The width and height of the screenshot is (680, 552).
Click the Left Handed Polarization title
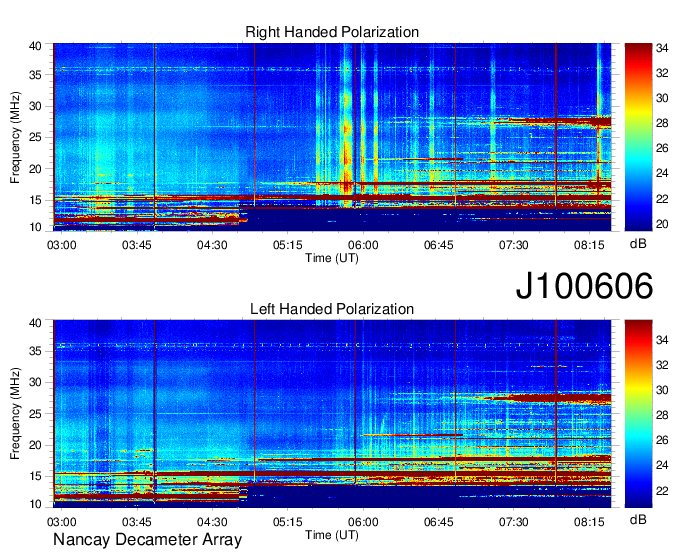[332, 309]
